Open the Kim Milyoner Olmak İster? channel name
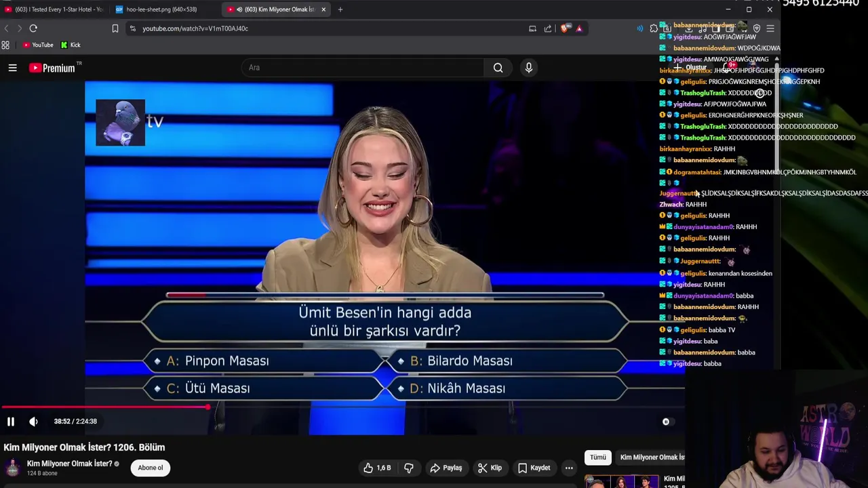 [x=69, y=464]
